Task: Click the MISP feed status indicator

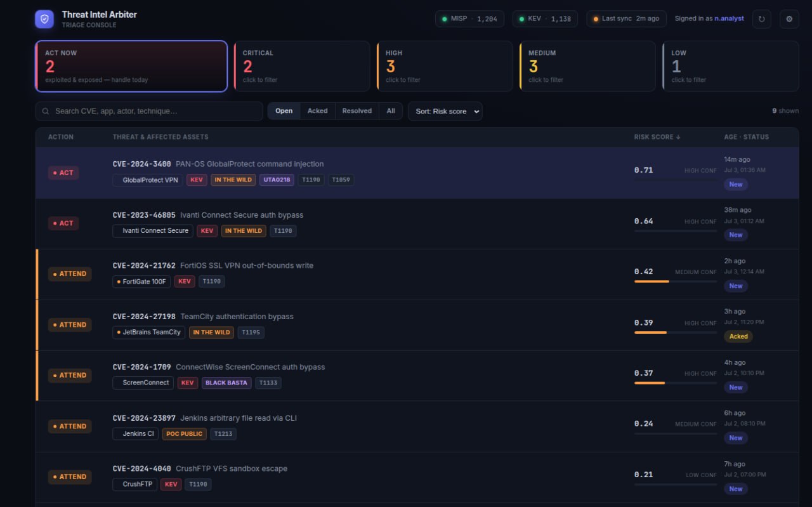Action: (x=469, y=19)
